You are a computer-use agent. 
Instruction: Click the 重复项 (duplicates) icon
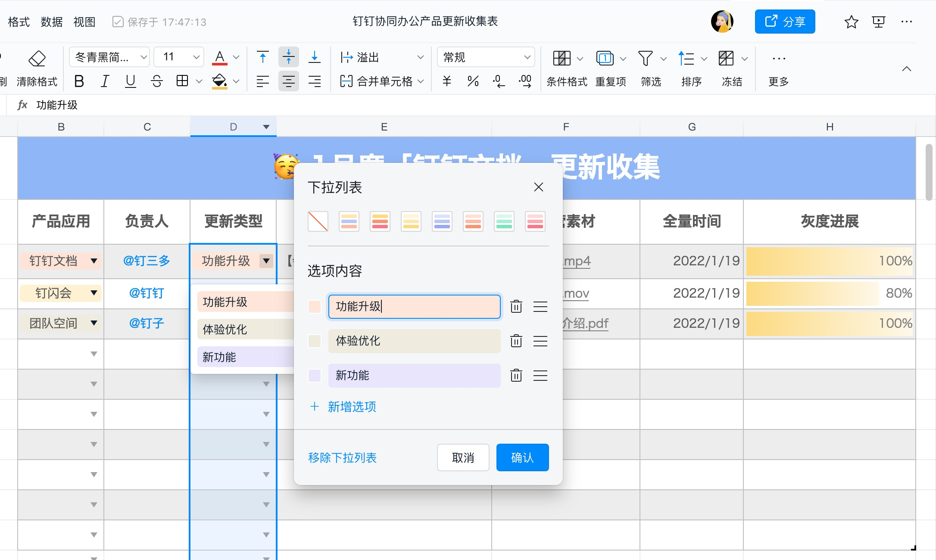point(605,58)
